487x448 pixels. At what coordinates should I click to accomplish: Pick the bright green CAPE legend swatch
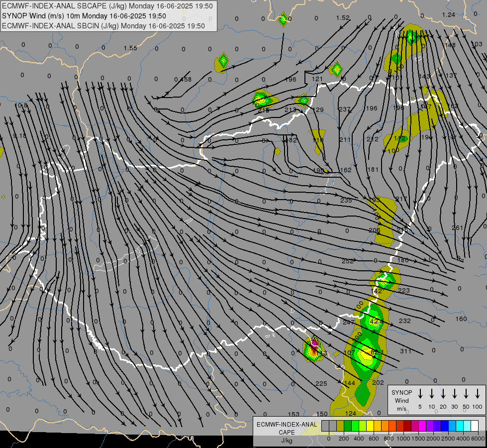[x=355, y=426]
